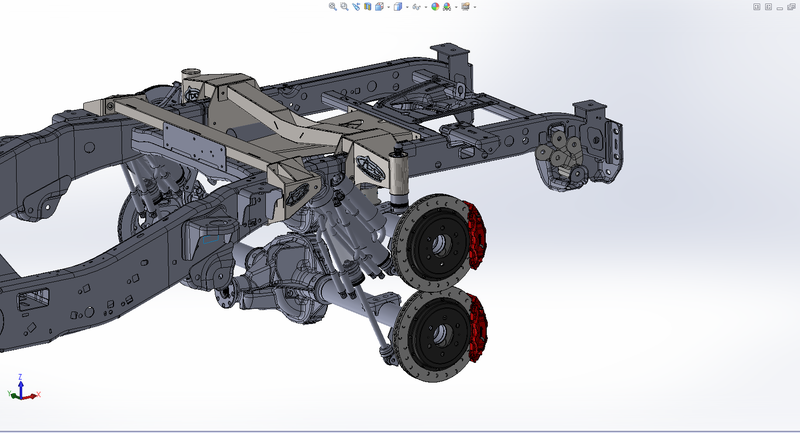The image size is (800, 433).
Task: Expand the Apply Scene dropdown arrow
Action: coord(456,7)
